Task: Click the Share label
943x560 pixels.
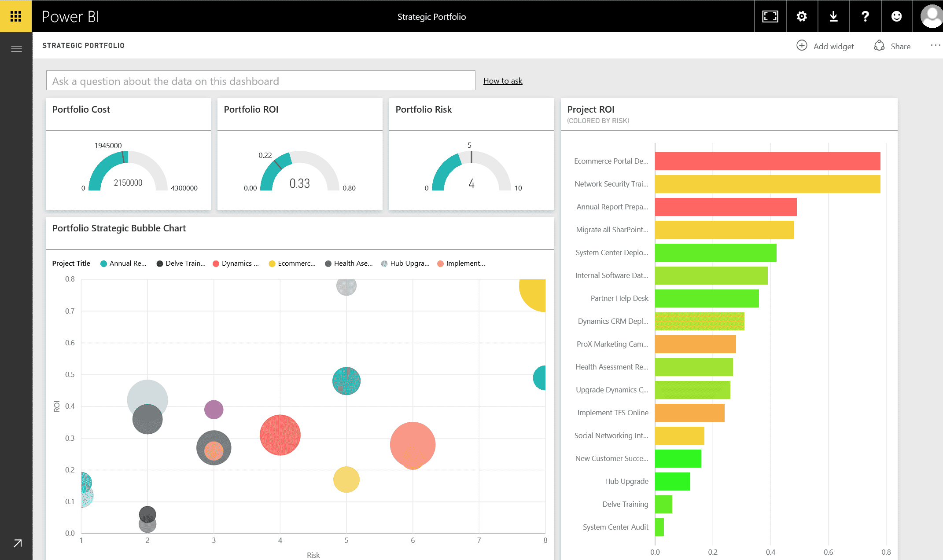Action: pos(900,46)
